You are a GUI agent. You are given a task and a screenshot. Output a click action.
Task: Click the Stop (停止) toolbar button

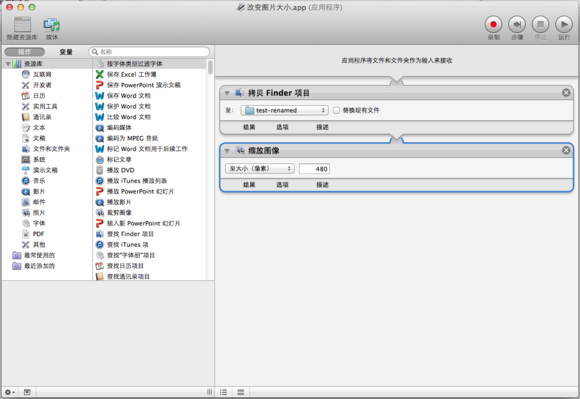(x=540, y=24)
